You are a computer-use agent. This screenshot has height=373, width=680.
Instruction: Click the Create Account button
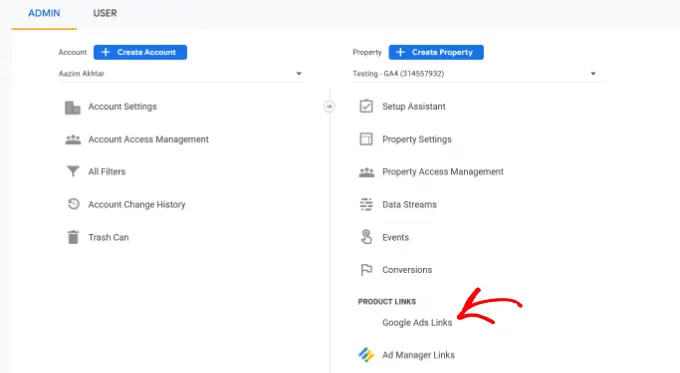click(140, 52)
